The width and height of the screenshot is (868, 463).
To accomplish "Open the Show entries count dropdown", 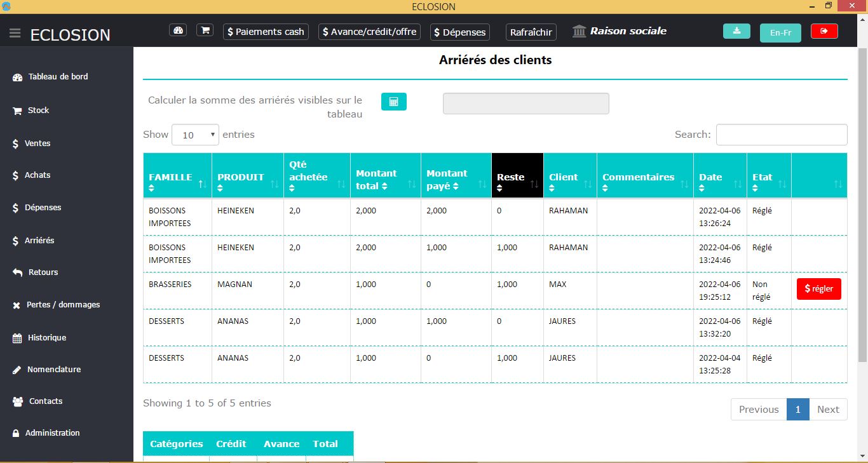I will pos(195,135).
